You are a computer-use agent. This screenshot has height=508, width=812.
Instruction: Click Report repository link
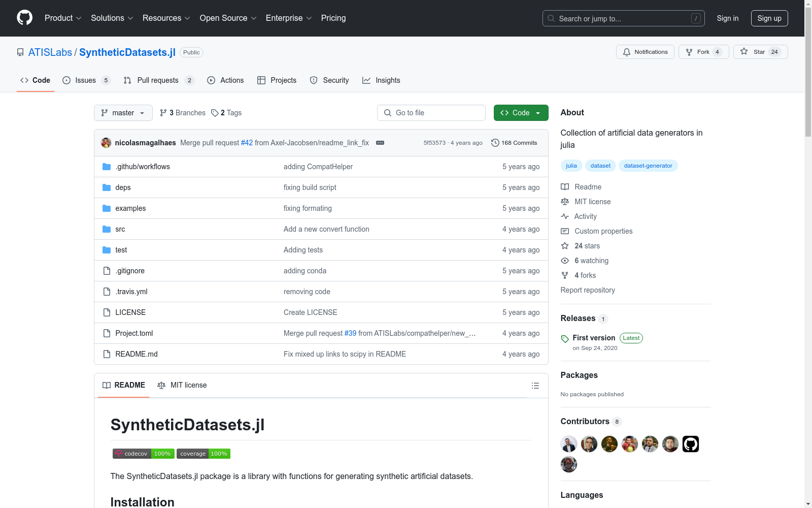click(x=588, y=290)
